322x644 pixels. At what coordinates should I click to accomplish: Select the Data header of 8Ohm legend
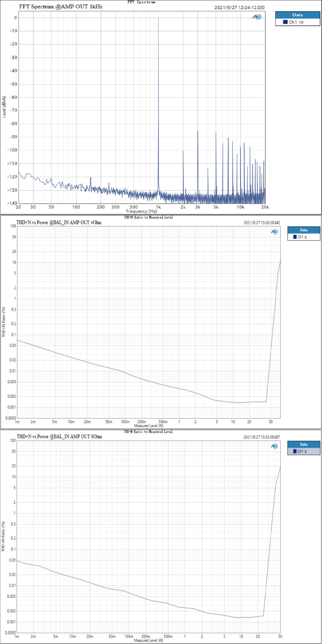click(x=304, y=444)
